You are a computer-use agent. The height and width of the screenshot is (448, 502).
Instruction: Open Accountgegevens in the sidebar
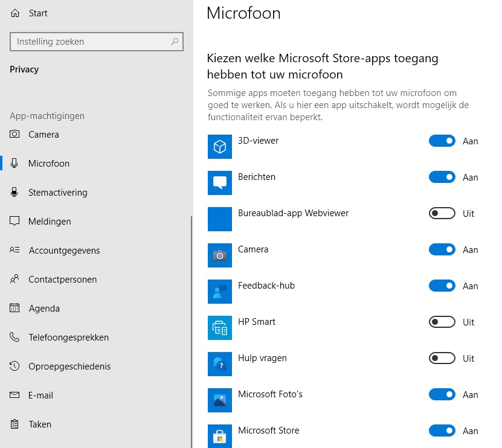click(x=95, y=250)
